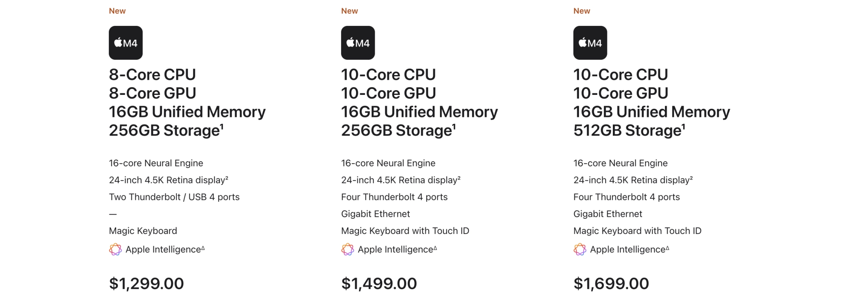Open footnote 1 next to 512GB Storage
The width and height of the screenshot is (868, 300).
[683, 126]
